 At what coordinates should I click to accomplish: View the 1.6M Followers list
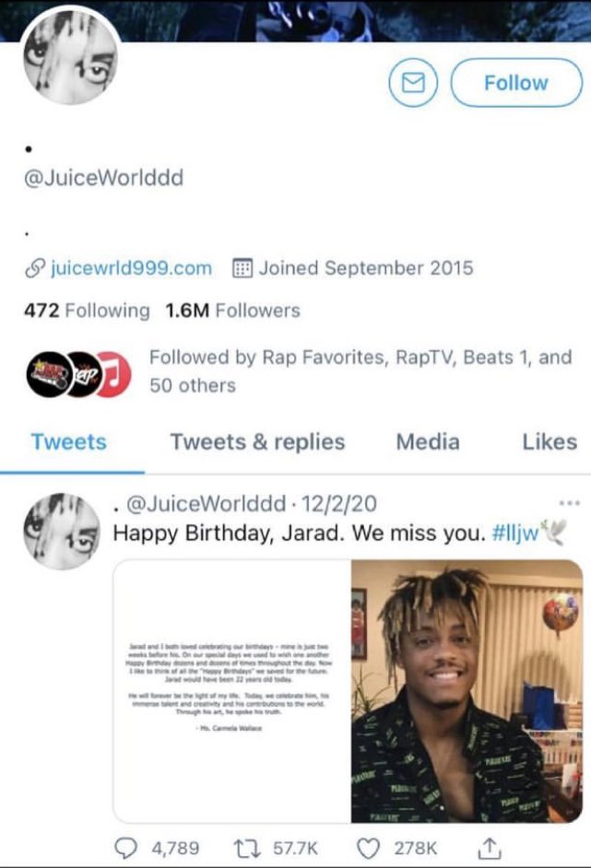point(232,311)
